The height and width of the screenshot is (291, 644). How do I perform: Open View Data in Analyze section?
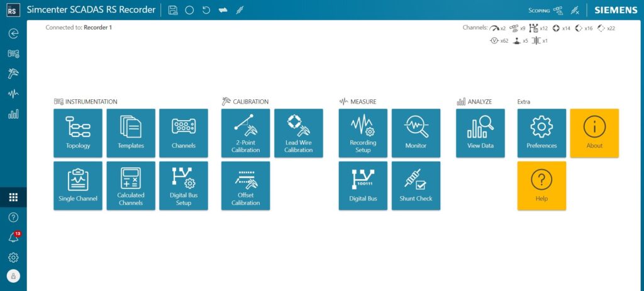coord(480,133)
